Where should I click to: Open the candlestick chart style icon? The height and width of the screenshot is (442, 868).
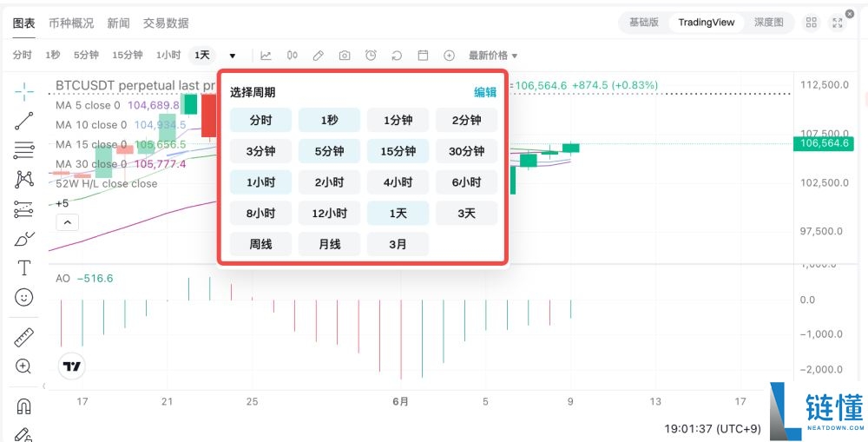pos(293,56)
